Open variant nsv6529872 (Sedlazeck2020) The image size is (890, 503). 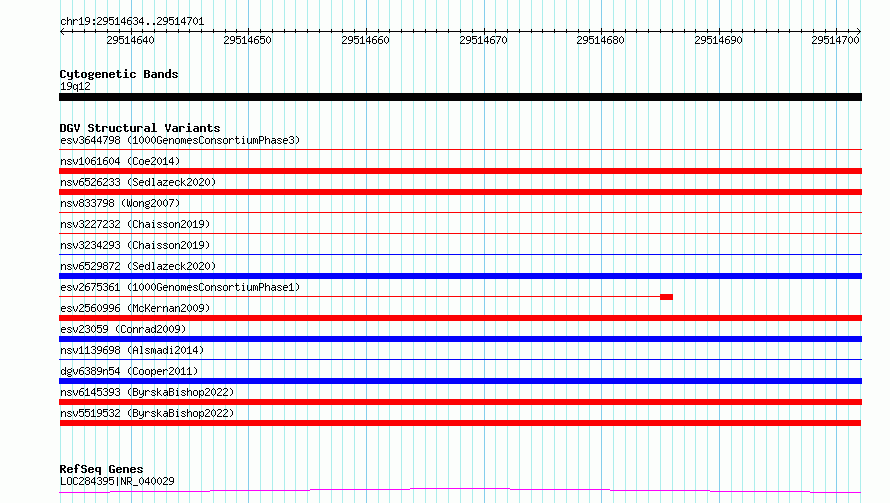pyautogui.click(x=138, y=266)
